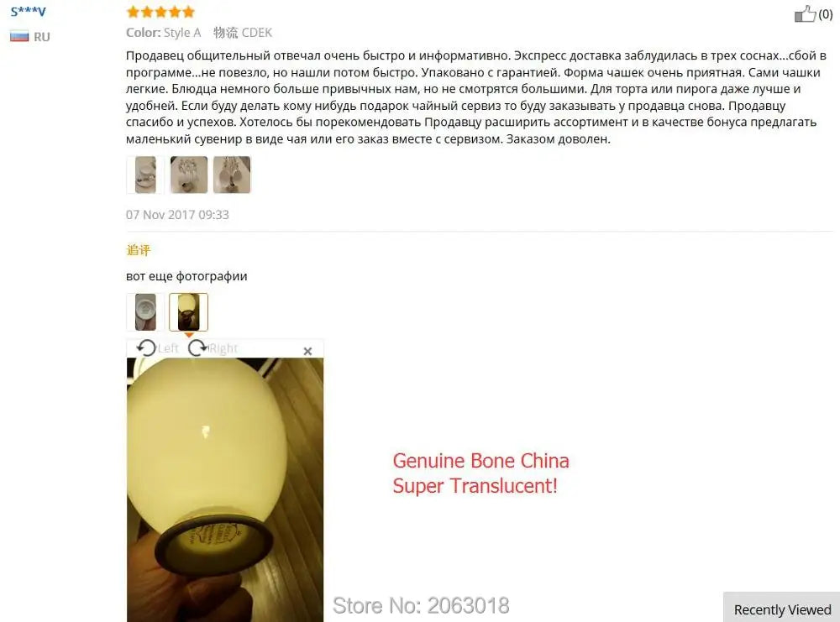The image size is (840, 622).
Task: Click the Russian flag icon
Action: point(19,36)
